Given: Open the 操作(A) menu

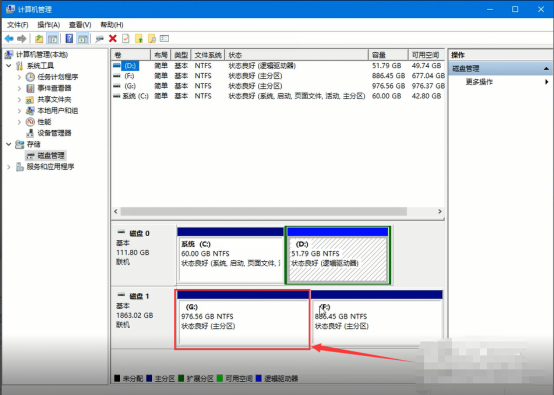Looking at the screenshot, I should [49, 25].
